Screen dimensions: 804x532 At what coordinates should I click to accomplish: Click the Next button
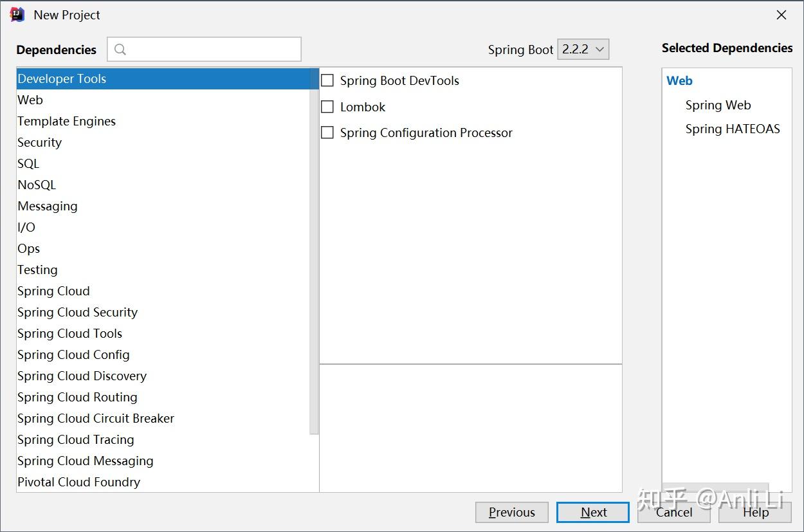[x=593, y=512]
